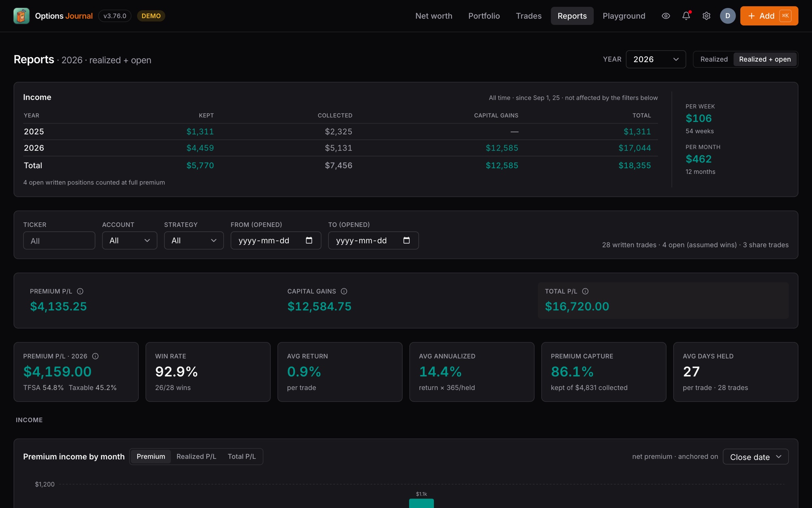Click the info icon beside Capital Gains

pos(344,291)
